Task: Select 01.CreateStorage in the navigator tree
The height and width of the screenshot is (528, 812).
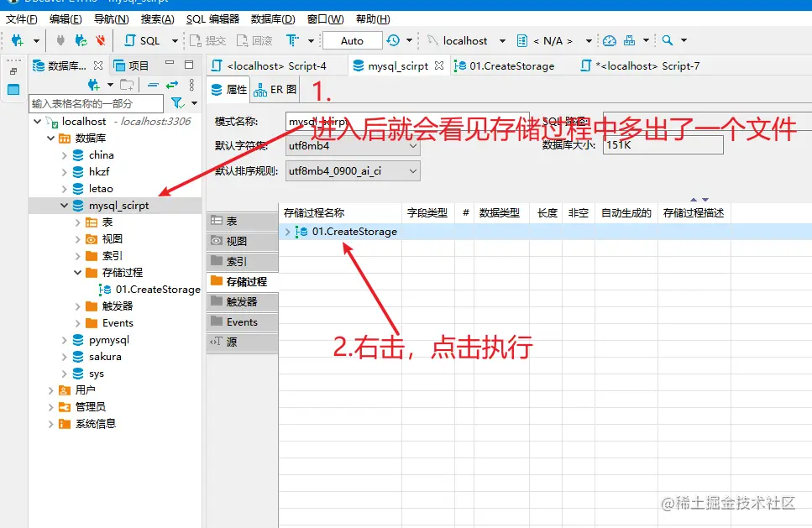Action: [150, 290]
